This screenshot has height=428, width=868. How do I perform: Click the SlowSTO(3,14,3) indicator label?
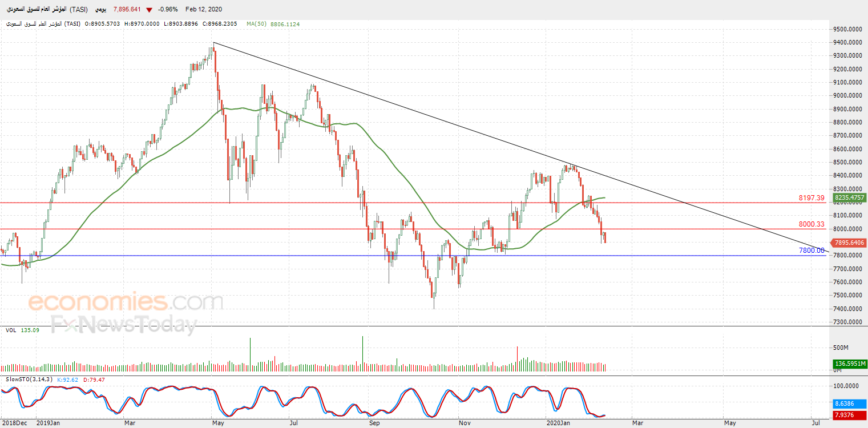tap(28, 379)
